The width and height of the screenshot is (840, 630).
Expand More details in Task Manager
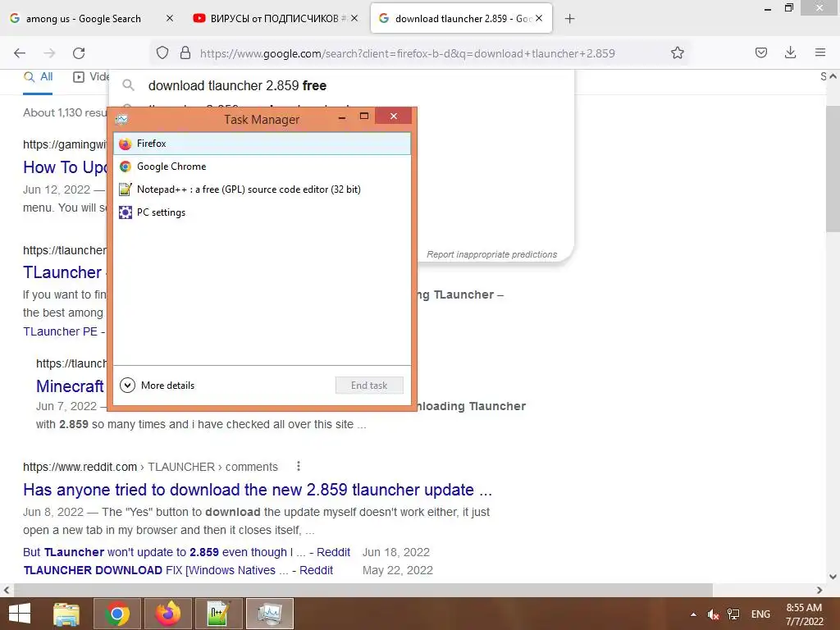(x=157, y=386)
